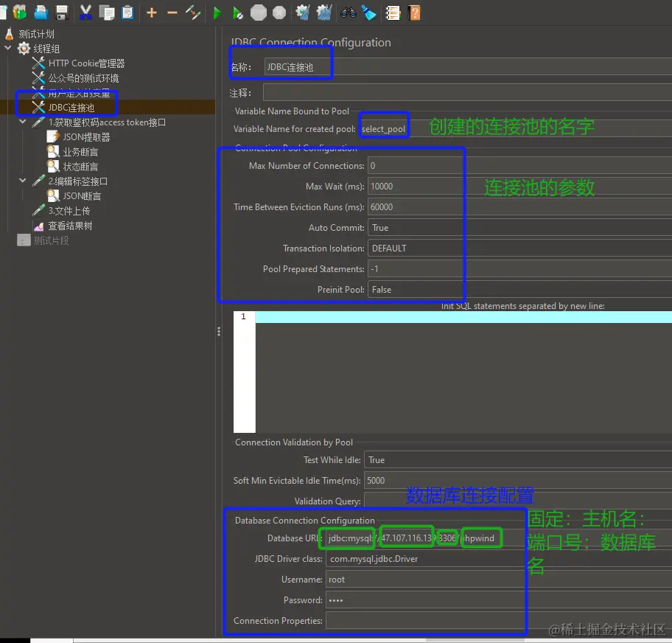The height and width of the screenshot is (643, 672).
Task: Open Search with binoculars icon
Action: 348,13
